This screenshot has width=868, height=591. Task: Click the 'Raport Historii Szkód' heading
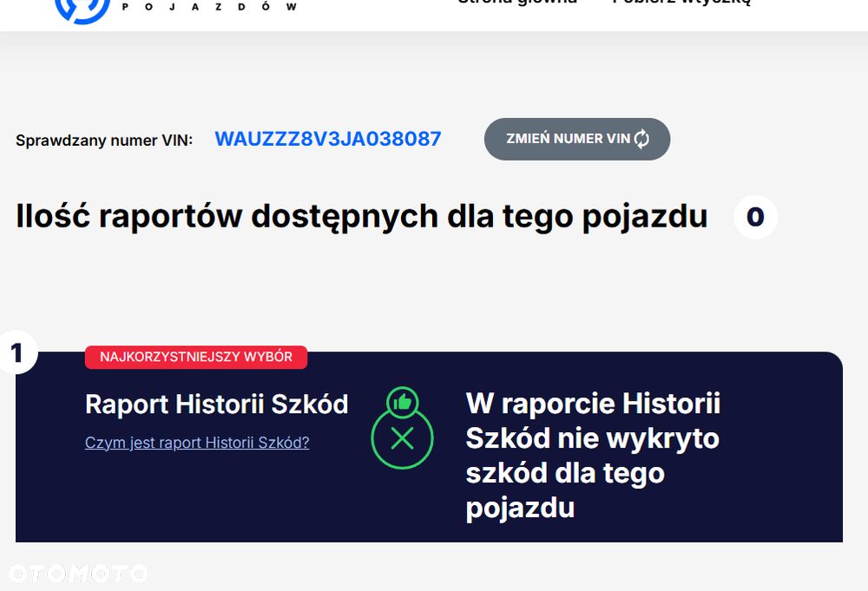[x=216, y=404]
